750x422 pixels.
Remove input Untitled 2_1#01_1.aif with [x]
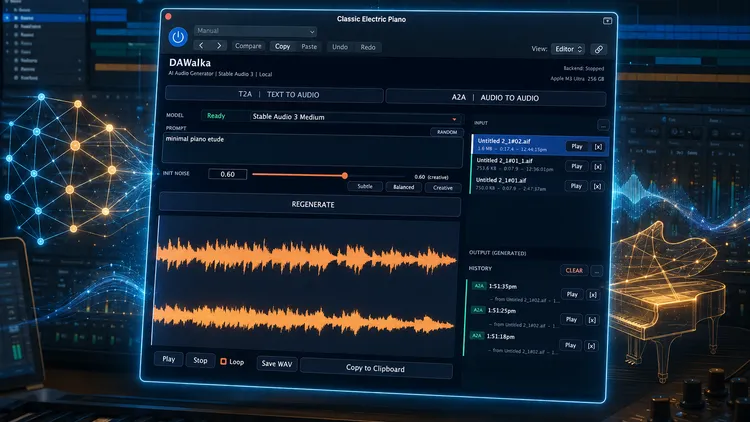click(597, 167)
